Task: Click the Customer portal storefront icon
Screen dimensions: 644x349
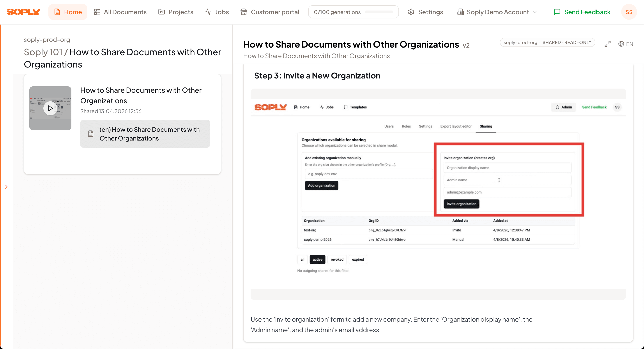Action: pos(244,12)
